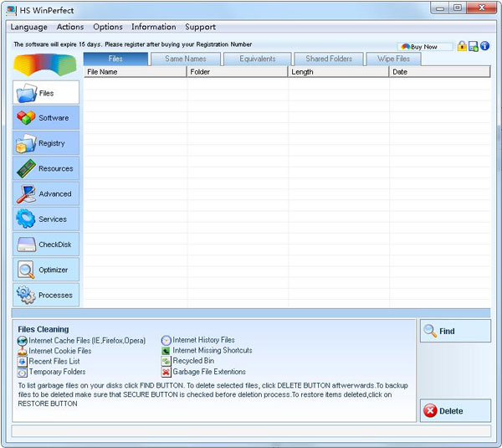The height and width of the screenshot is (448, 502).
Task: Click the 'Temporary Folders' label
Action: pos(57,372)
